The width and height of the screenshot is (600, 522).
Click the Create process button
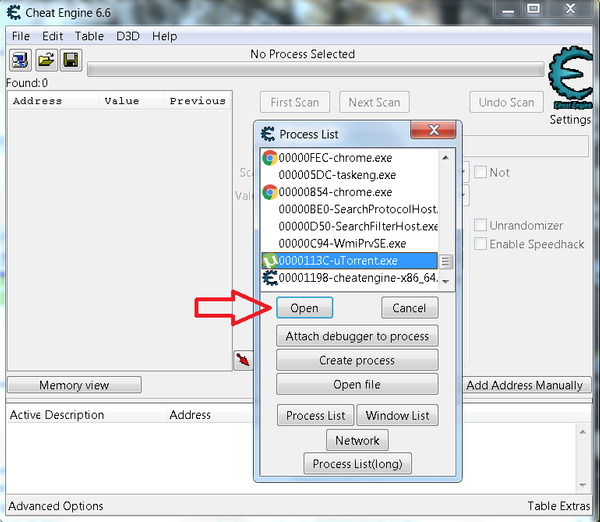pos(357,360)
